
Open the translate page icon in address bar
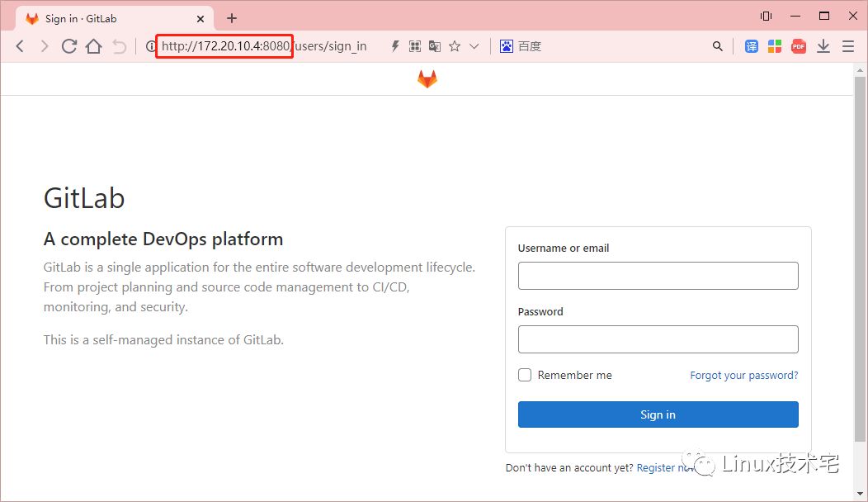click(x=435, y=46)
